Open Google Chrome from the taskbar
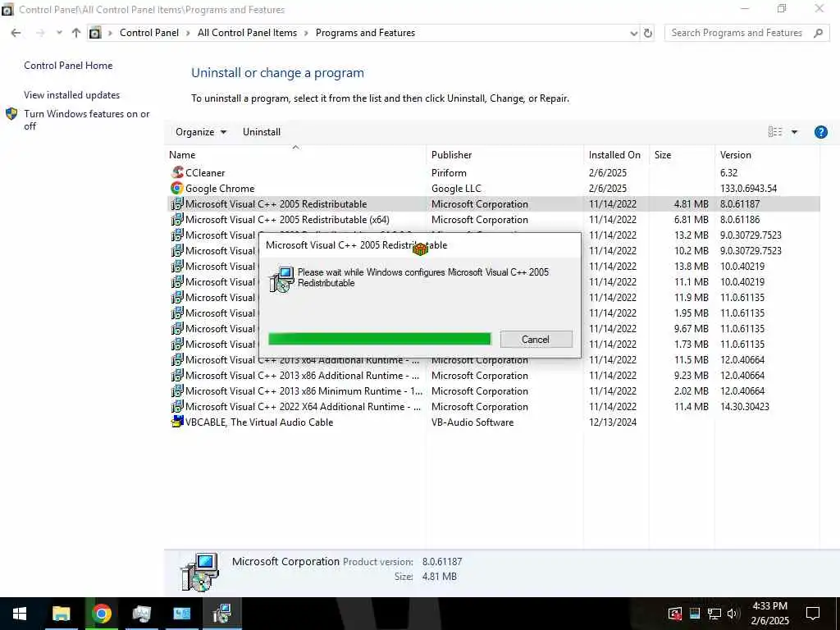840x630 pixels. [x=101, y=614]
